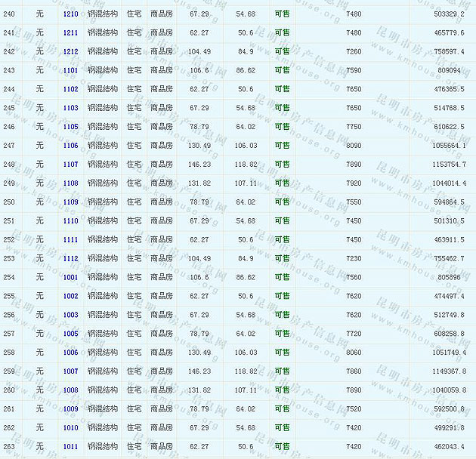Screen dimensions: 476x459
Task: Click 可售 status in row 247
Action: [282, 146]
